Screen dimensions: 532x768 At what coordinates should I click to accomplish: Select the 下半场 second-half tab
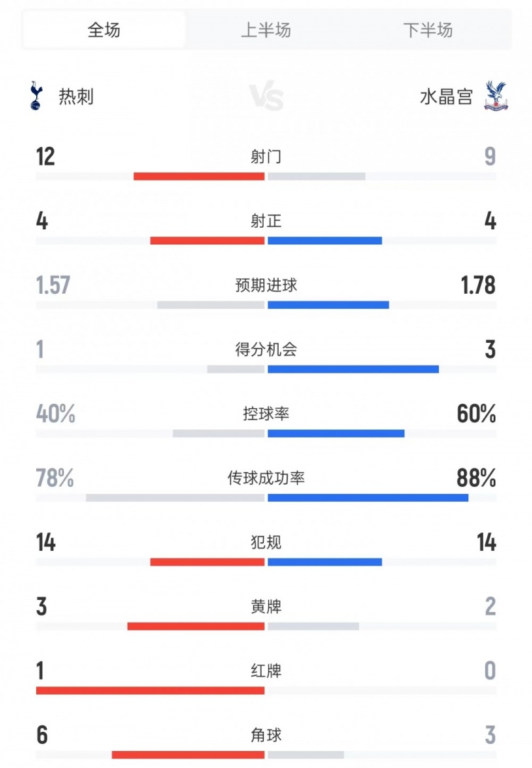click(428, 30)
